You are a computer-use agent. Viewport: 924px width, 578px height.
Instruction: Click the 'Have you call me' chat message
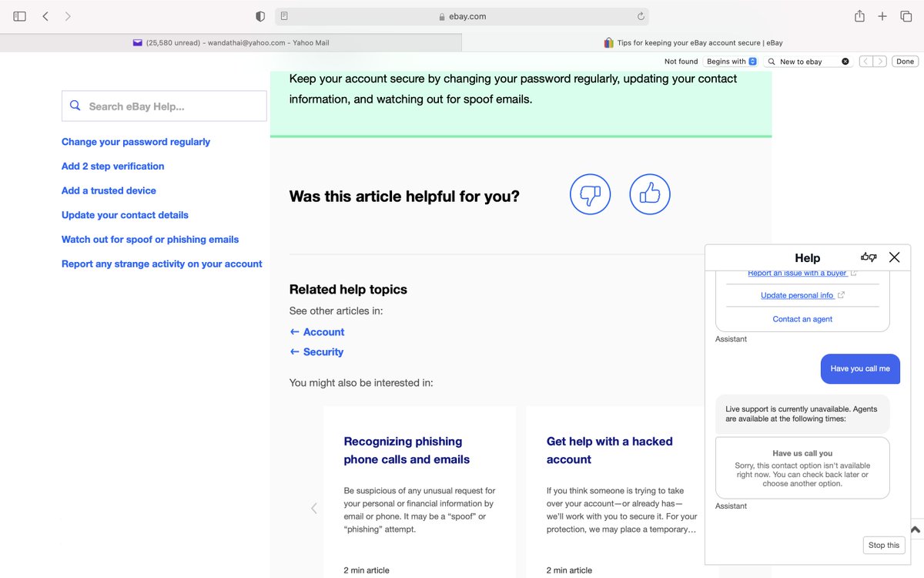point(860,368)
